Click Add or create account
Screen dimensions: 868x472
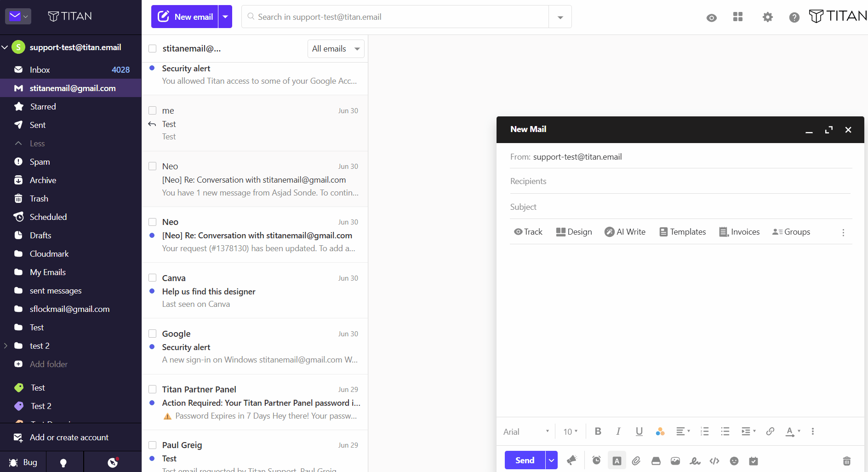click(x=69, y=437)
